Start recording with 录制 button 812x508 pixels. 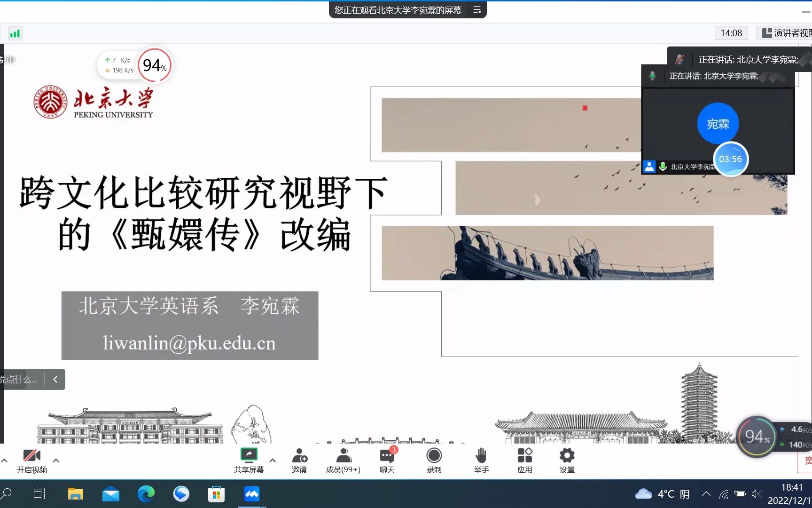[434, 460]
